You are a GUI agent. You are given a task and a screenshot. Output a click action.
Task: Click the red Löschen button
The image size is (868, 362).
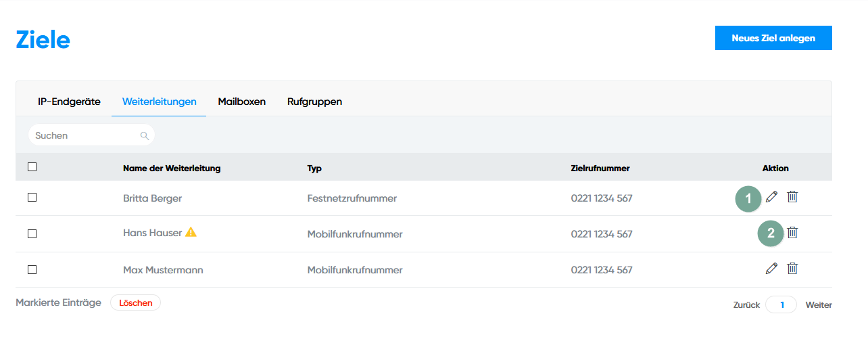click(x=135, y=303)
